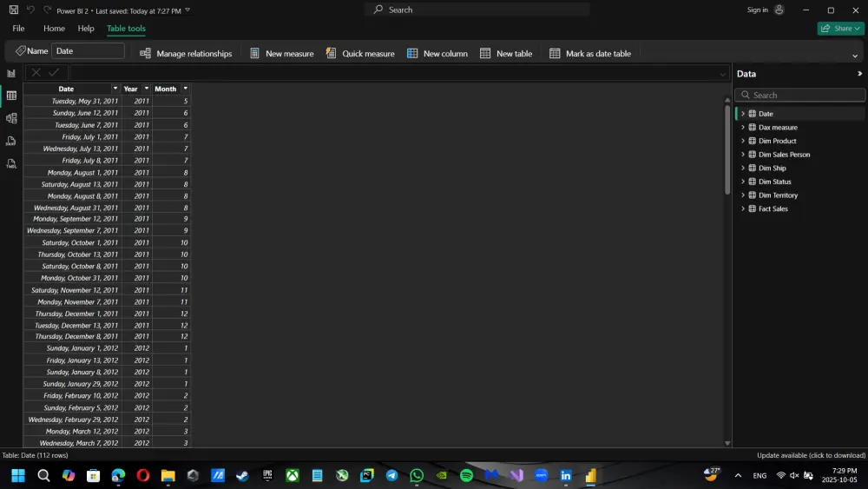Click the Data pane Search field
This screenshot has height=489, width=868.
800,96
